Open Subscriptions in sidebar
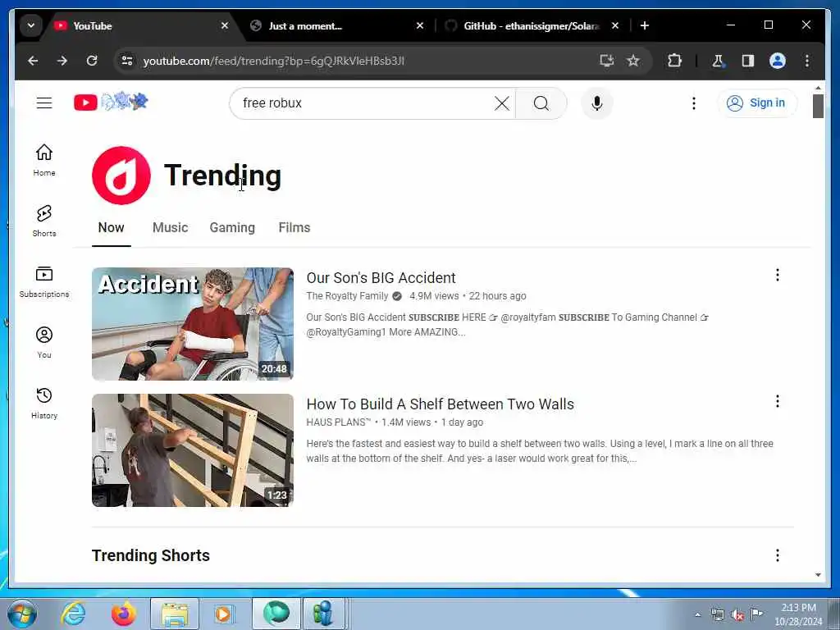The height and width of the screenshot is (630, 840). (x=44, y=282)
